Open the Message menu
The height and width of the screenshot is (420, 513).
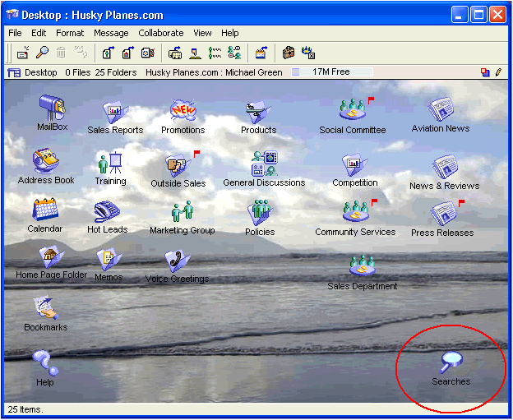click(111, 33)
